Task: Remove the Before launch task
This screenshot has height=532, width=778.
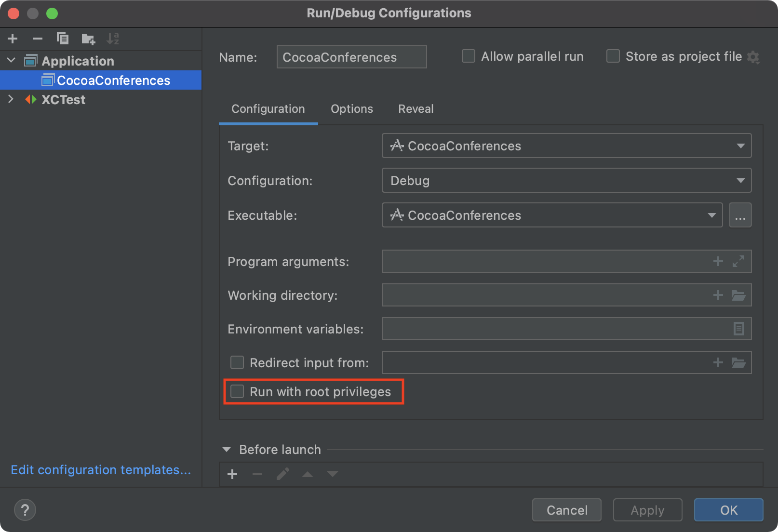Action: (257, 474)
